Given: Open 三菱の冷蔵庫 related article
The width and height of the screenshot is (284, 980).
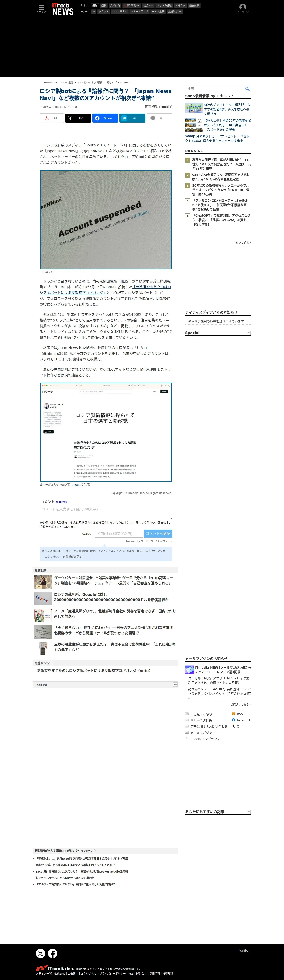Looking at the screenshot, I should tap(115, 647).
